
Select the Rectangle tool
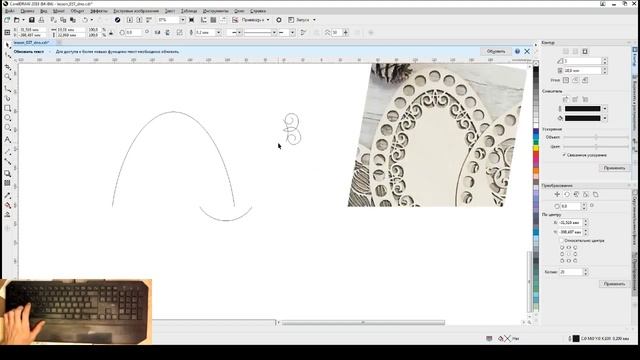(x=7, y=108)
